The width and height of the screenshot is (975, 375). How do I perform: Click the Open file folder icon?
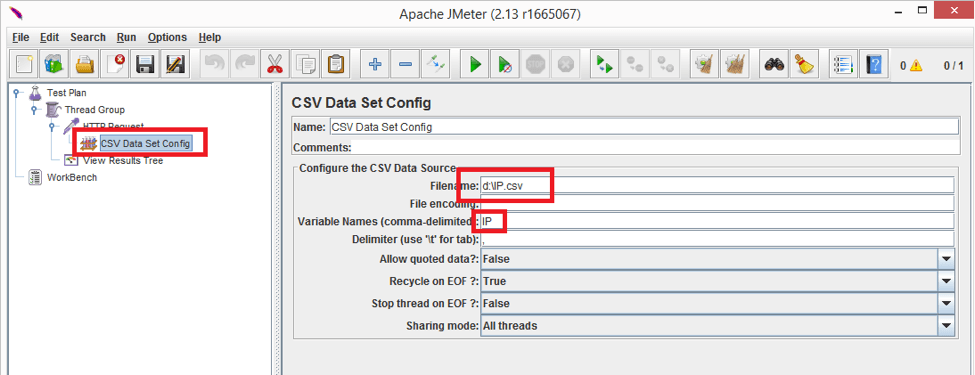pyautogui.click(x=85, y=63)
